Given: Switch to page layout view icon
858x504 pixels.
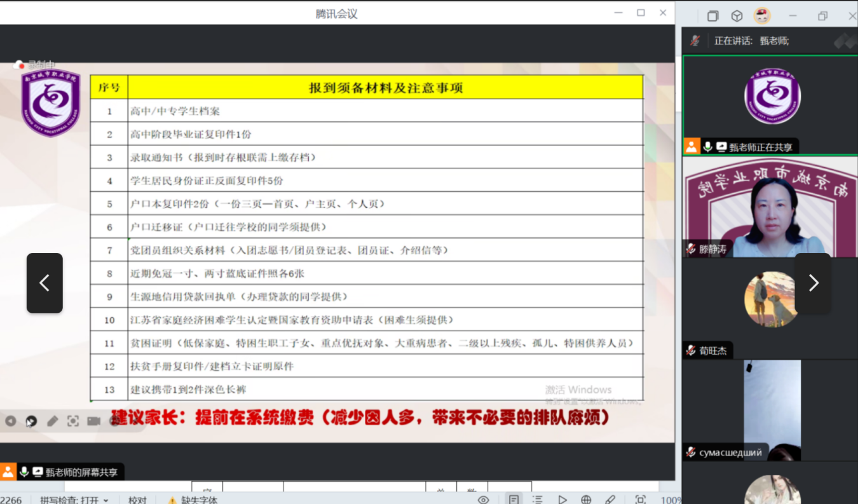Looking at the screenshot, I should click(x=514, y=500).
